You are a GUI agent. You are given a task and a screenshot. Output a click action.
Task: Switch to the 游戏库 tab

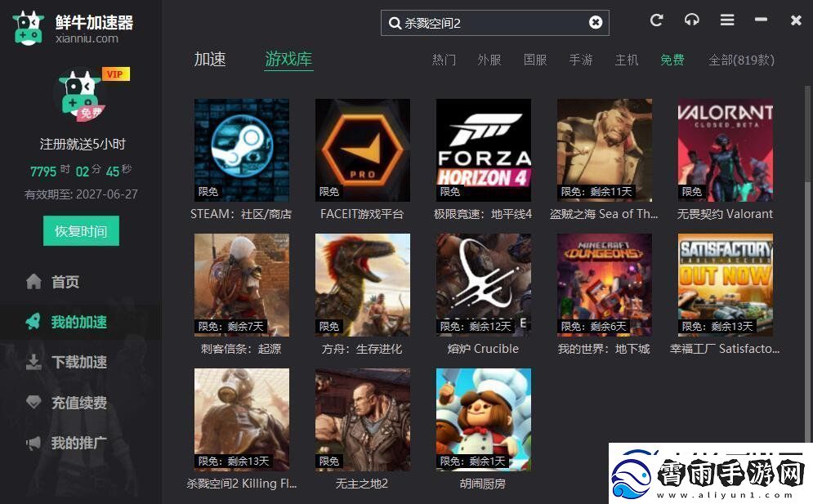click(x=288, y=59)
